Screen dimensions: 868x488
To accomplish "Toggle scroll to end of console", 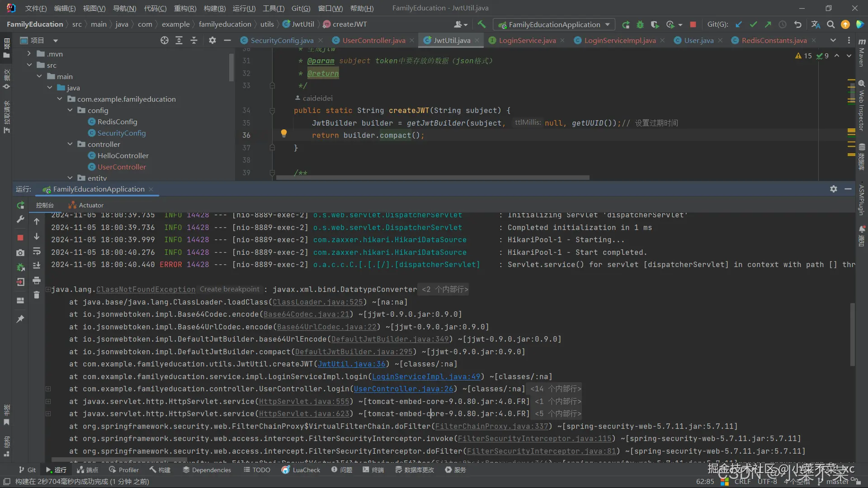I will click(37, 266).
